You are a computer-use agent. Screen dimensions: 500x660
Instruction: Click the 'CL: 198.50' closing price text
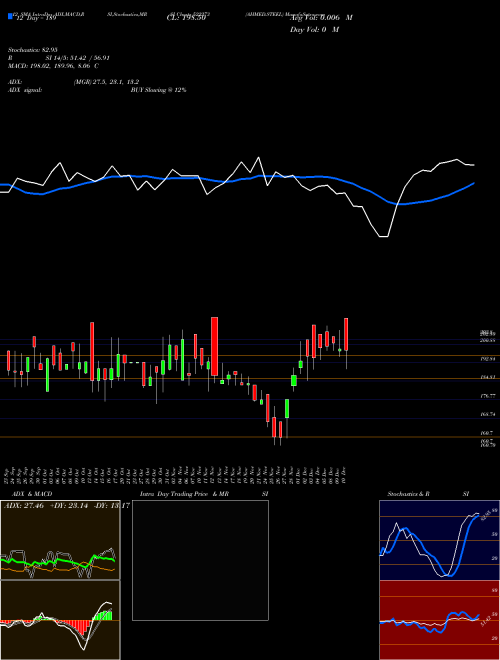pyautogui.click(x=186, y=18)
